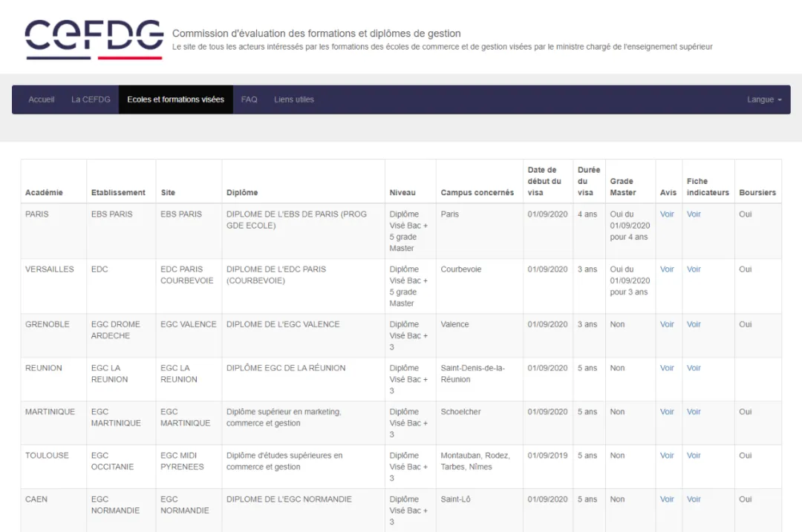Image resolution: width=802 pixels, height=532 pixels.
Task: View Fiche indicateurs for EGC LA REUNION
Action: pyautogui.click(x=694, y=368)
